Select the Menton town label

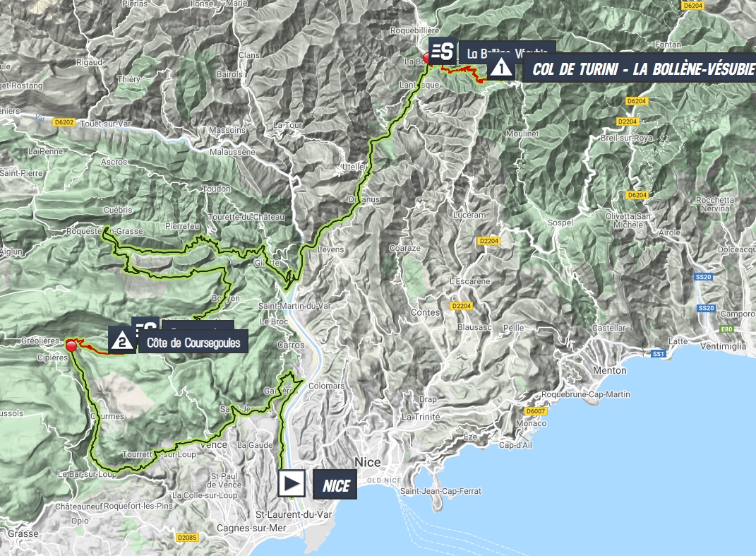tap(609, 370)
